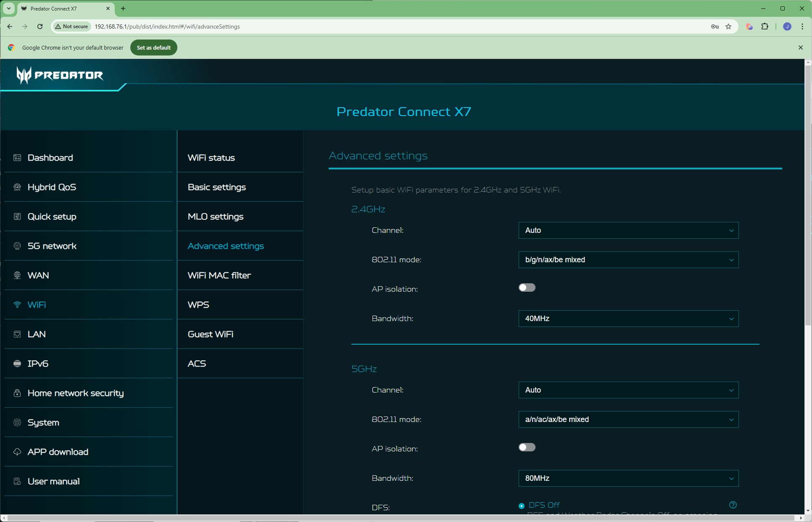Open the 5GHz Bandwidth 80MHz dropdown

628,478
